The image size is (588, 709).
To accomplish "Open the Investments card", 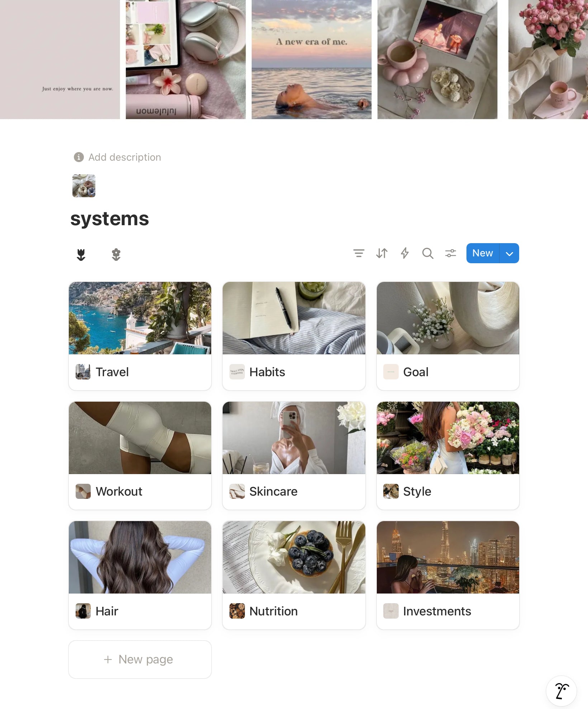I will 448,575.
